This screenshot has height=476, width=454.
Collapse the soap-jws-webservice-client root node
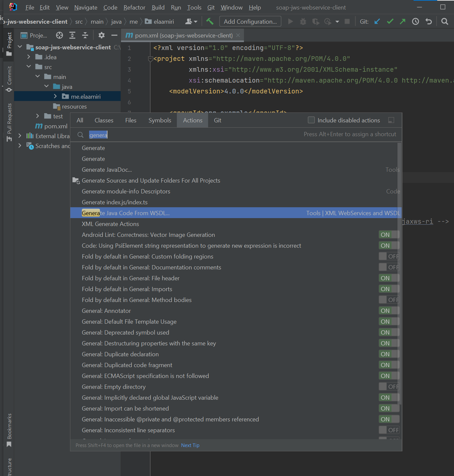click(x=20, y=47)
